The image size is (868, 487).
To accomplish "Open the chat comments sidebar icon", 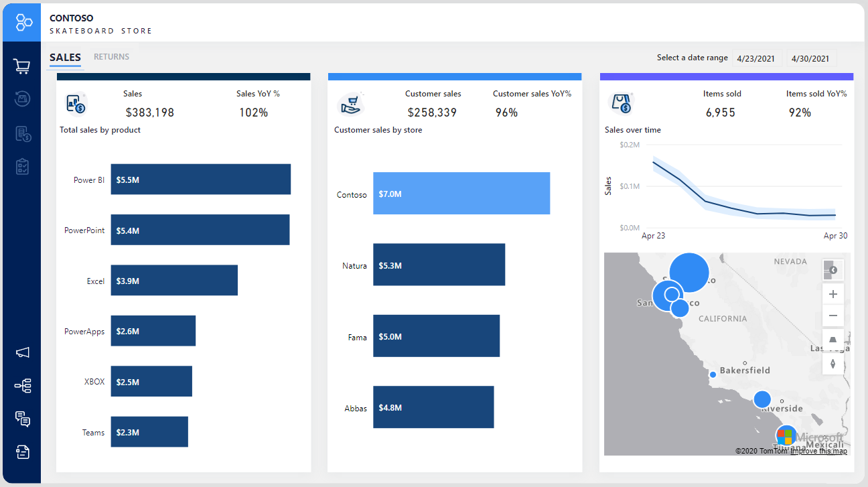I will (x=22, y=419).
